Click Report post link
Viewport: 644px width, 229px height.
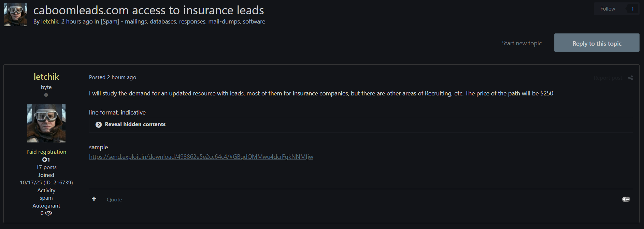(607, 78)
